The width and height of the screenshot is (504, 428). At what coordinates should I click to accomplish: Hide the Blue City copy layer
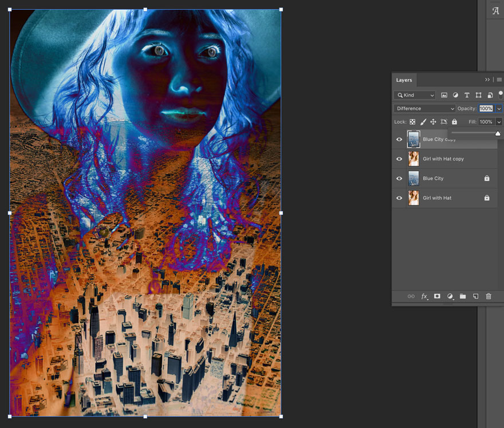coord(399,139)
